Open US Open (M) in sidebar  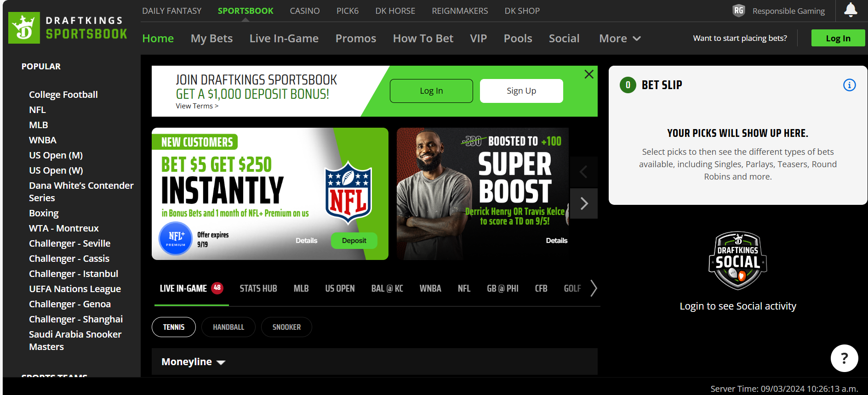click(56, 155)
